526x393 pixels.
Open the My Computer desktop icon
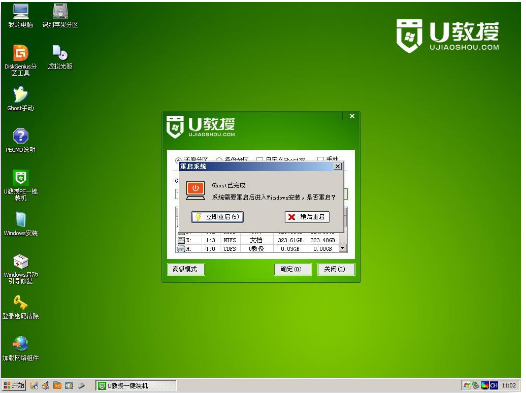(x=20, y=16)
